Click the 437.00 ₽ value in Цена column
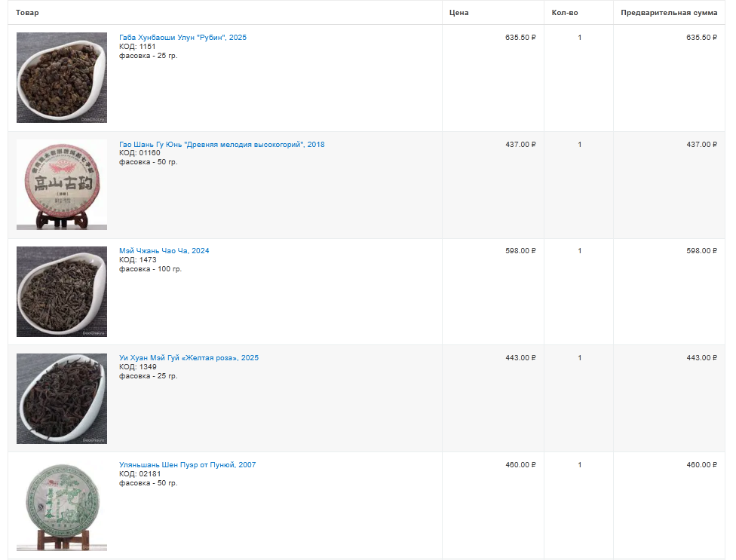This screenshot has width=736, height=560. pos(520,145)
